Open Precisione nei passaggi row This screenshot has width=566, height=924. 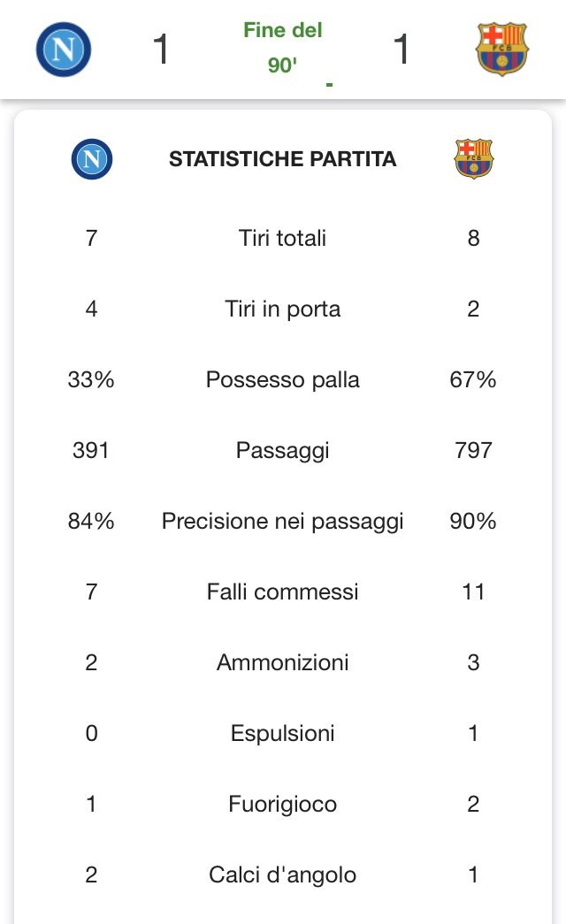coord(283,521)
